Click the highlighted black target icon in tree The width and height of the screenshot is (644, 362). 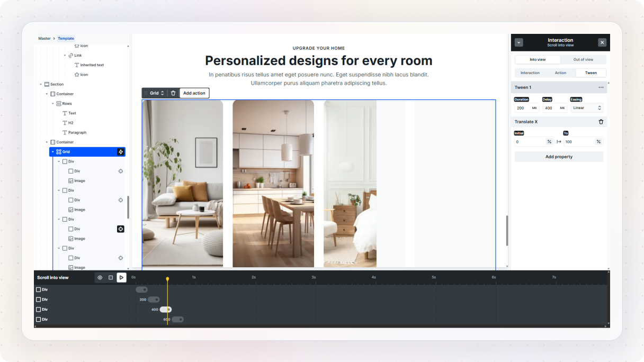click(121, 229)
